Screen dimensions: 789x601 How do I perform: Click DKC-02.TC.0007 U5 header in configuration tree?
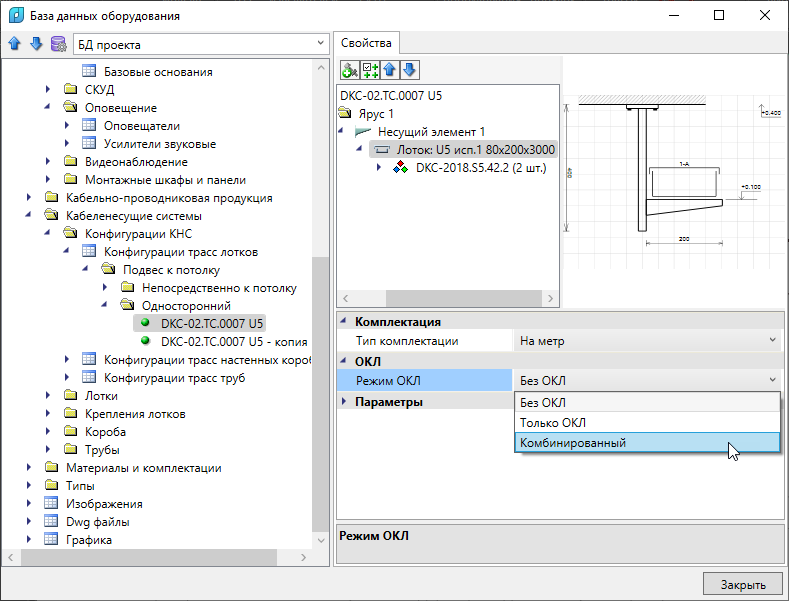[x=391, y=96]
